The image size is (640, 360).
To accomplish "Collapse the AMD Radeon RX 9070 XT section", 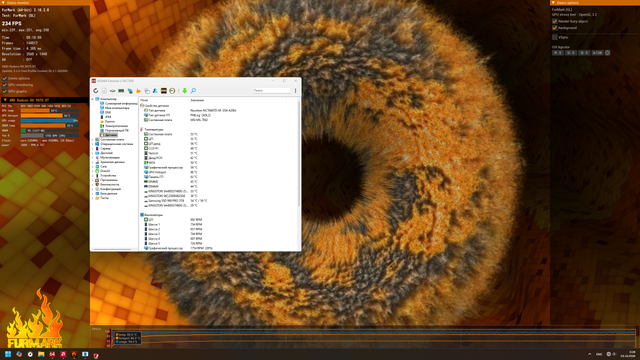I will 5,100.
